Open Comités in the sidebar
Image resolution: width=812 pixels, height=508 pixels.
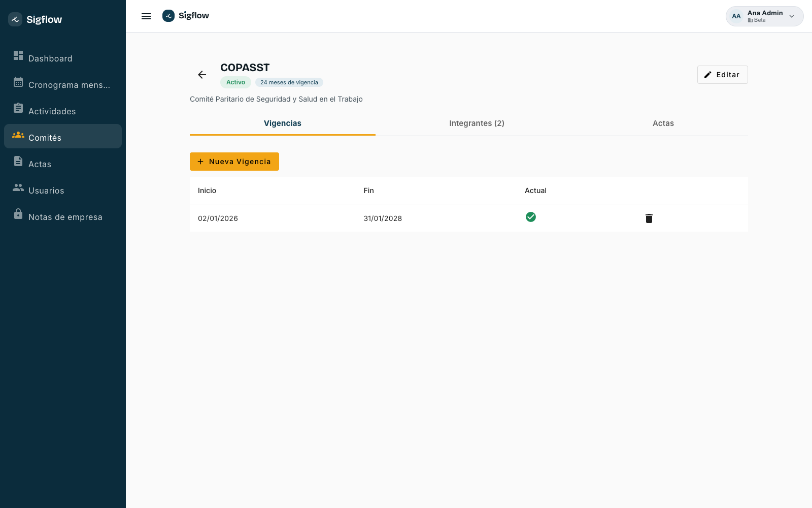(x=63, y=136)
